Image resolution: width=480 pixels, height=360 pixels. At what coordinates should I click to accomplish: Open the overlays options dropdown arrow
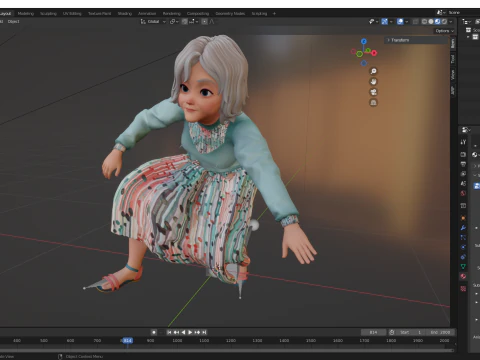coord(406,22)
